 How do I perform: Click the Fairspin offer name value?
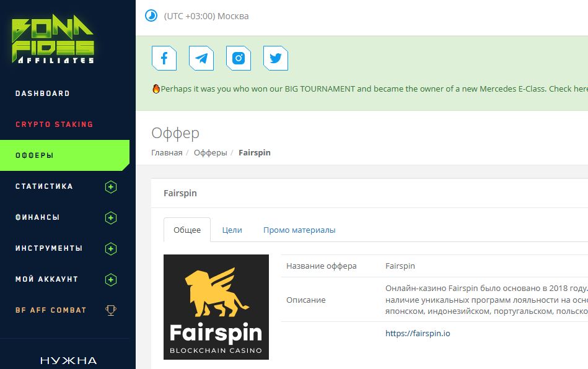click(400, 266)
